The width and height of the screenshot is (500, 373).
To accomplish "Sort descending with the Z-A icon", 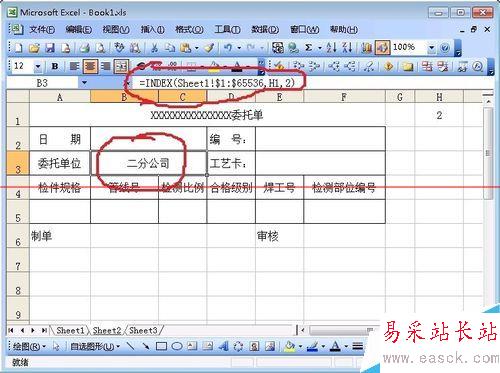I will (x=347, y=48).
